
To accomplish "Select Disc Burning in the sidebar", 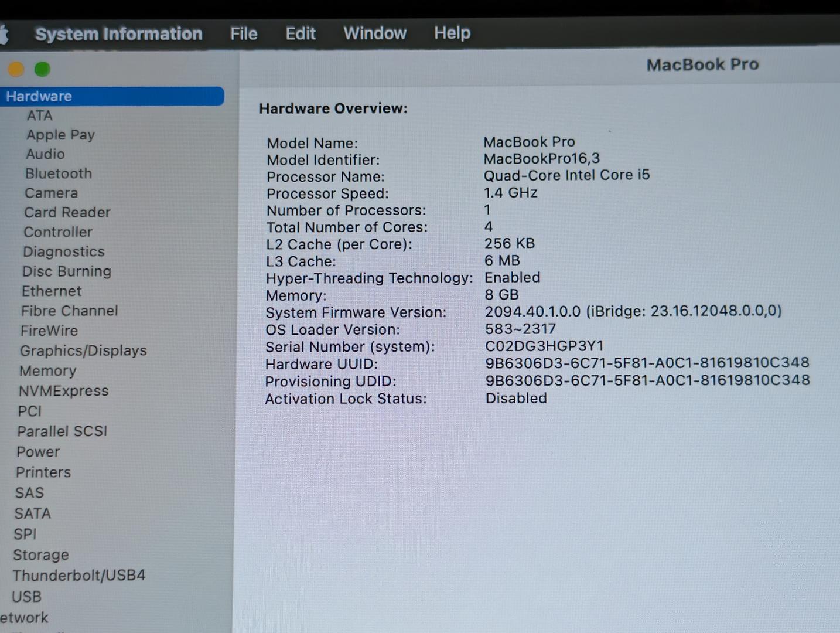I will [x=67, y=271].
